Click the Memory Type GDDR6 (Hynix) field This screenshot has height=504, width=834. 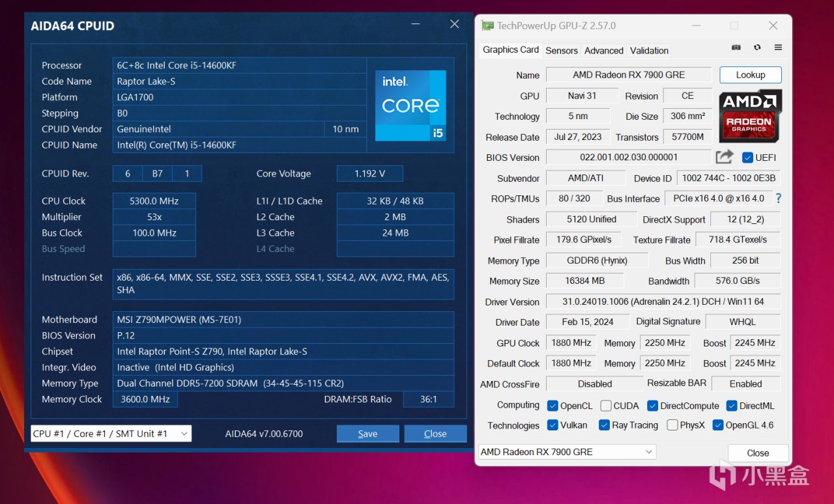(x=597, y=260)
